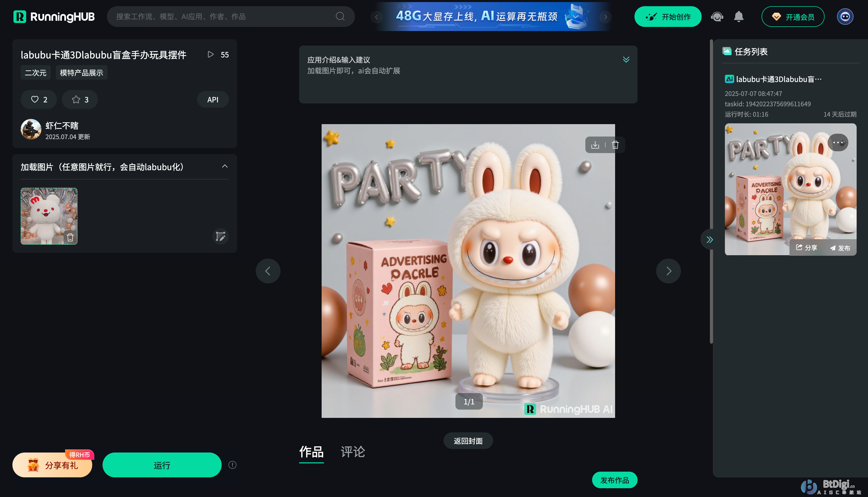Click the RunningHUB logo
Viewport: 868px width, 497px height.
coord(54,16)
